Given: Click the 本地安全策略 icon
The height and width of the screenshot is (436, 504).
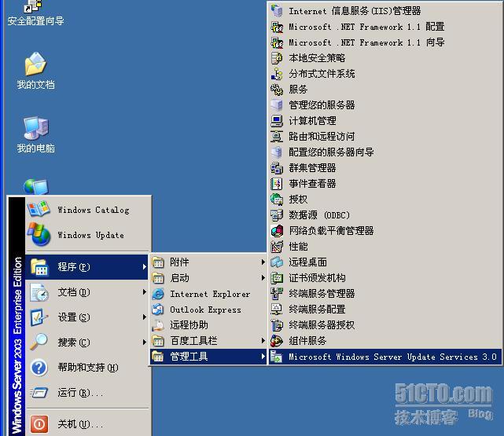Looking at the screenshot, I should tap(277, 58).
